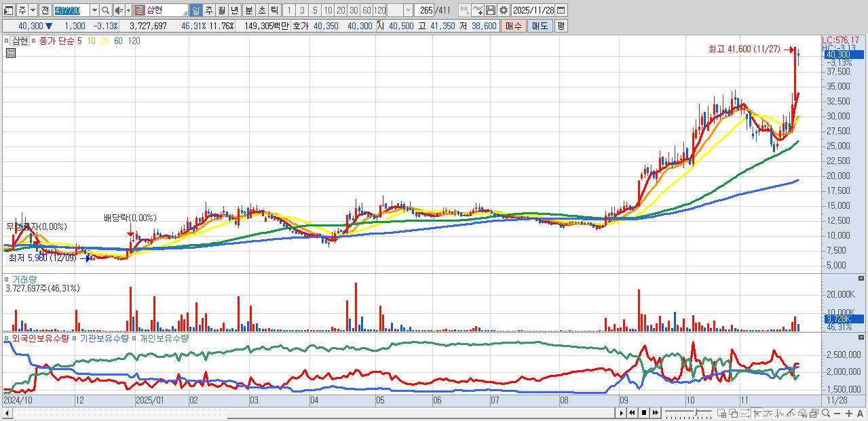Select the 분 (minute) period toggle
Screen dimensions: 868x421
tap(248, 10)
